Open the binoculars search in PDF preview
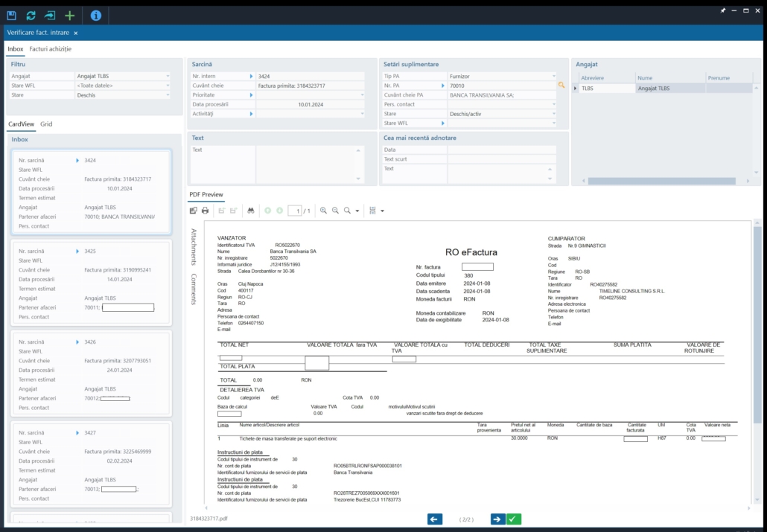 pyautogui.click(x=251, y=211)
